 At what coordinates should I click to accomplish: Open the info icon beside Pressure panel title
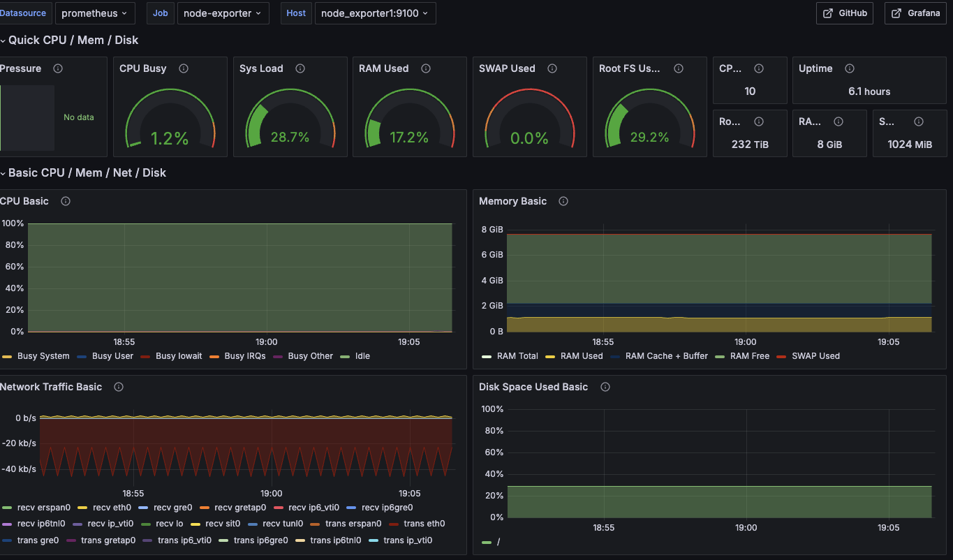pos(58,68)
